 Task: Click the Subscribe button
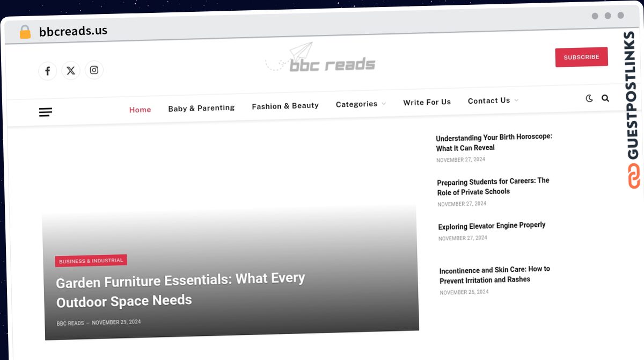[x=581, y=57]
